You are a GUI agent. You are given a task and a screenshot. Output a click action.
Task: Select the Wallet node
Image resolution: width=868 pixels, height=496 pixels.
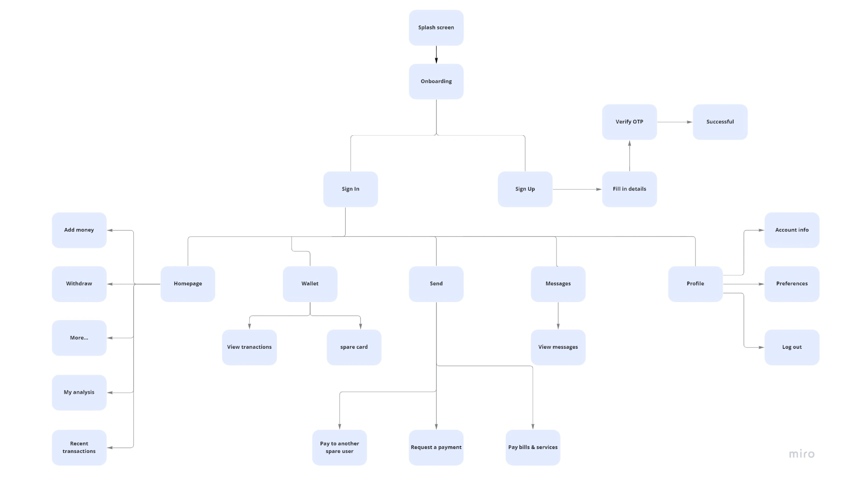(x=309, y=283)
